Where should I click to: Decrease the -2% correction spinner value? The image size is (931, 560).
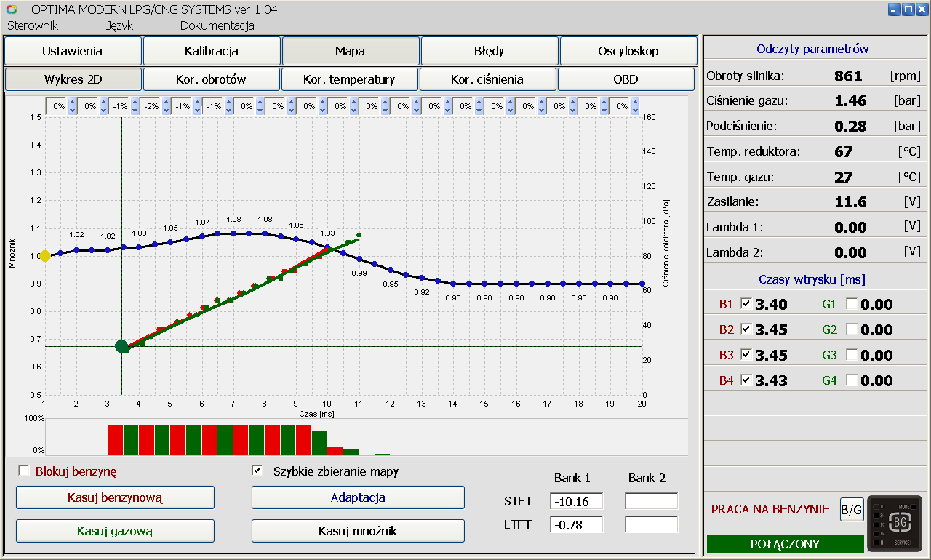[x=166, y=110]
